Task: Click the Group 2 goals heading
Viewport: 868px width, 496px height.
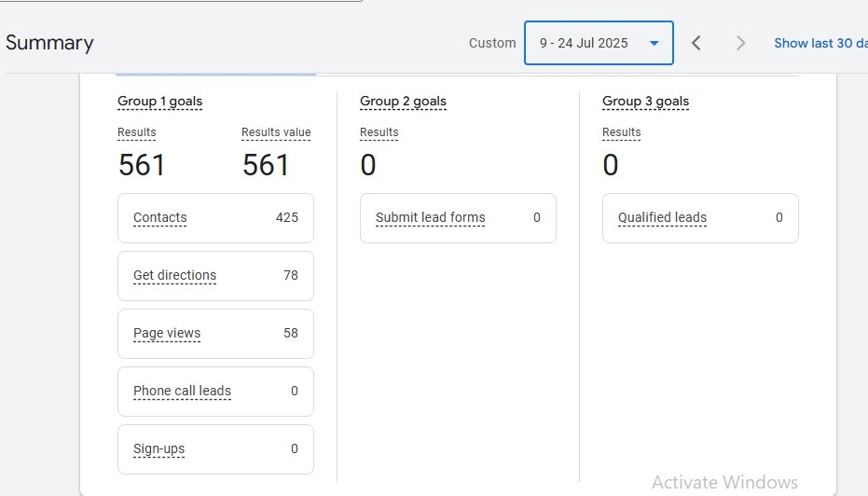Action: (403, 102)
